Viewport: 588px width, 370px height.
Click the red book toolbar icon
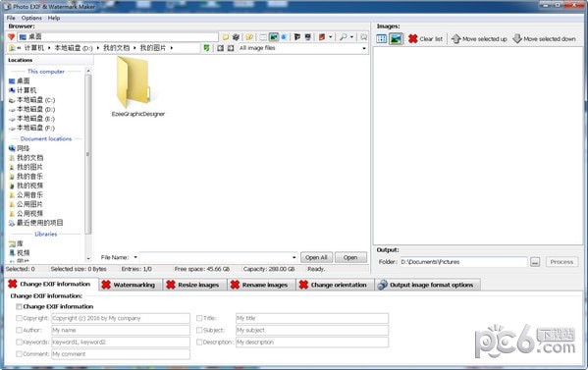point(322,37)
